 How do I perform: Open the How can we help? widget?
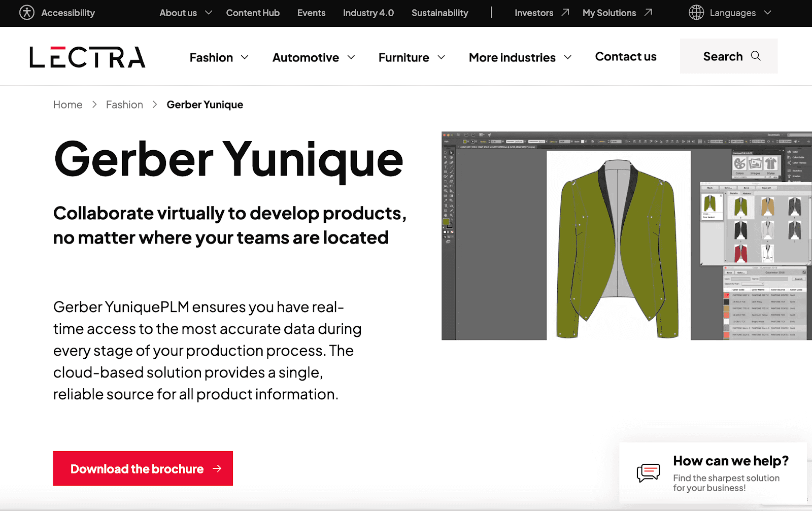(x=713, y=473)
